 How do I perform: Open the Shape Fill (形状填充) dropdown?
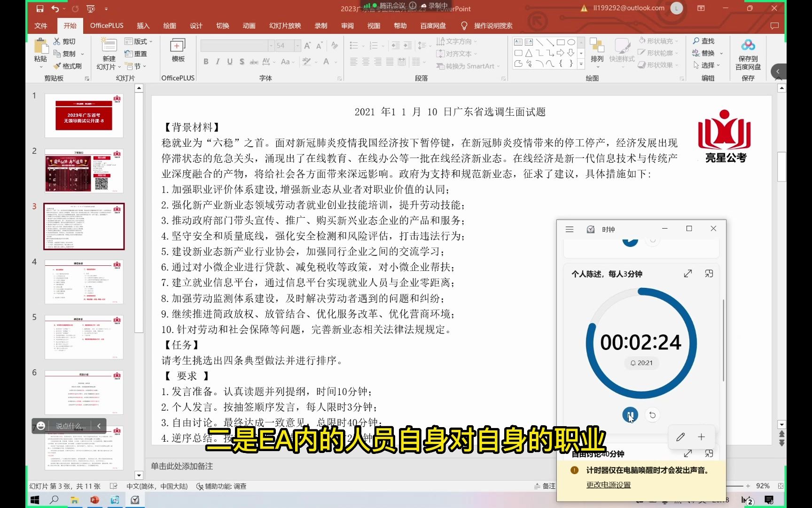[x=658, y=41]
